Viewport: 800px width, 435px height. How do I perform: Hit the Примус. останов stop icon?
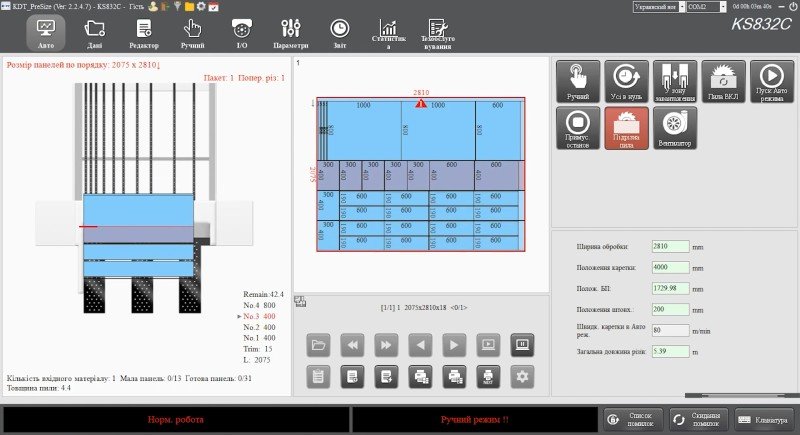pyautogui.click(x=577, y=127)
